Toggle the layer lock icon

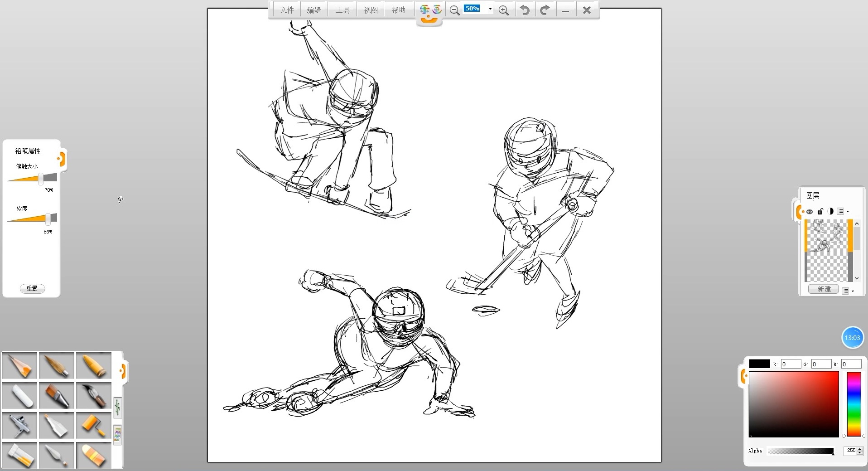(820, 211)
